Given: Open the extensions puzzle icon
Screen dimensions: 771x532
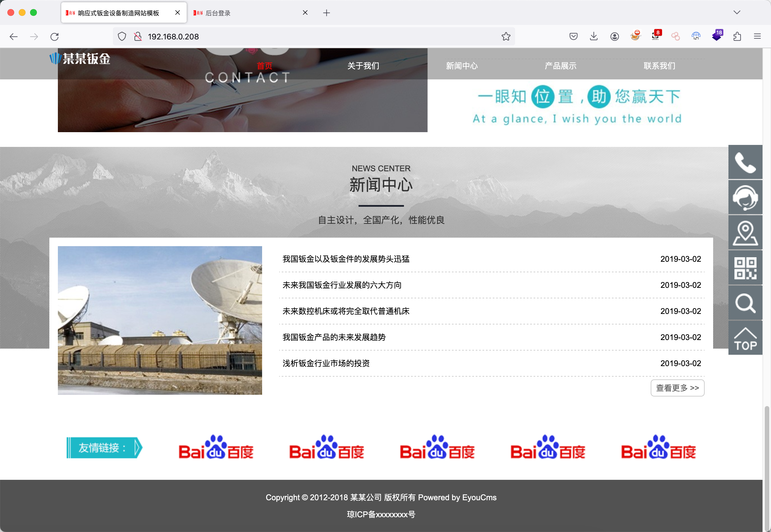Looking at the screenshot, I should pos(737,36).
